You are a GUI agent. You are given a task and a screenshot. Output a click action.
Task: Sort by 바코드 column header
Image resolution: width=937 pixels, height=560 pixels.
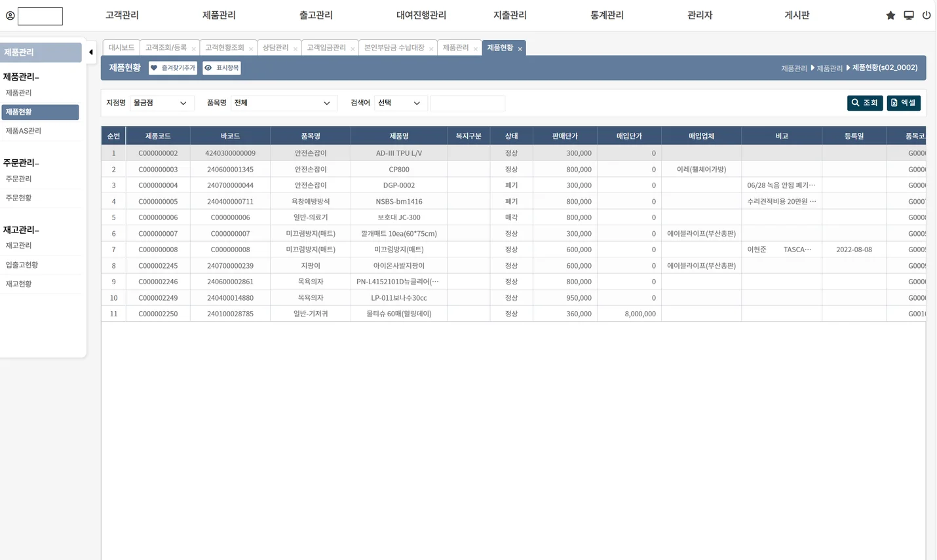click(230, 136)
